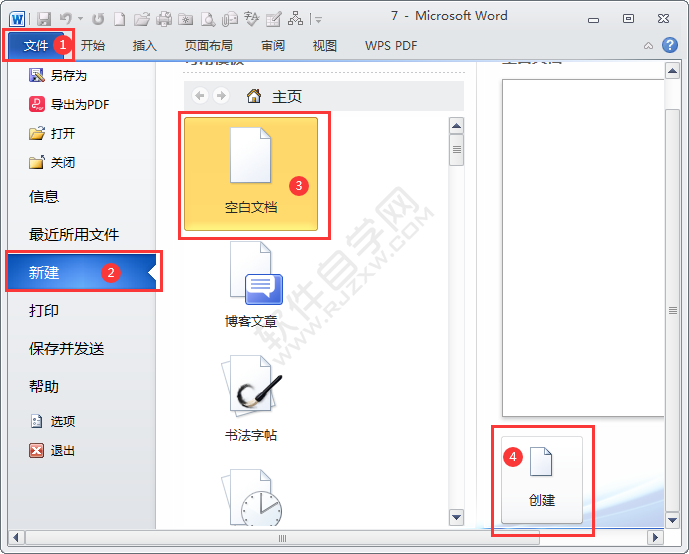Click the new folder icon with sparkle
The height and width of the screenshot is (554, 689).
[x=185, y=19]
